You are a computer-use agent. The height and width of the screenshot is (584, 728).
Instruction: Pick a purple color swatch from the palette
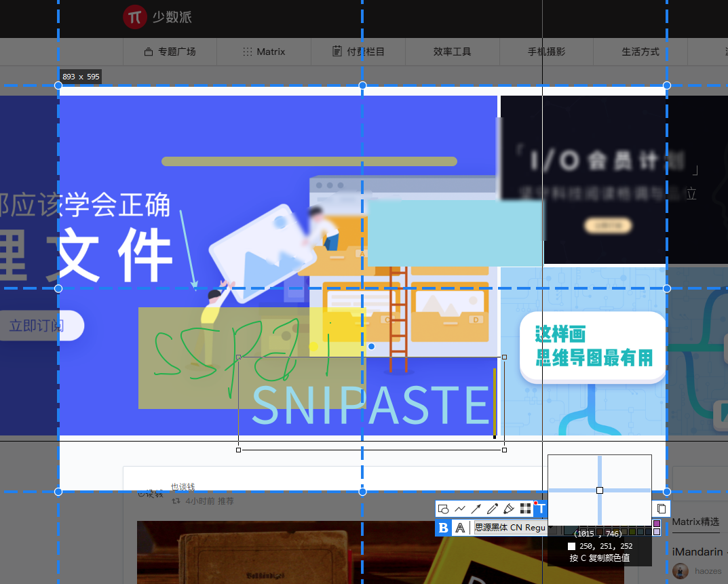click(657, 523)
